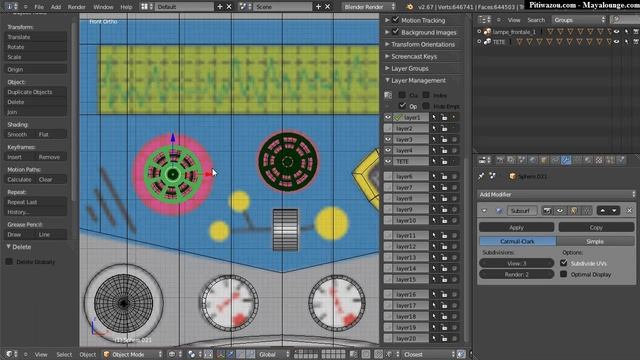Copy the Subsurf modifier
The width and height of the screenshot is (640, 360).
click(596, 227)
